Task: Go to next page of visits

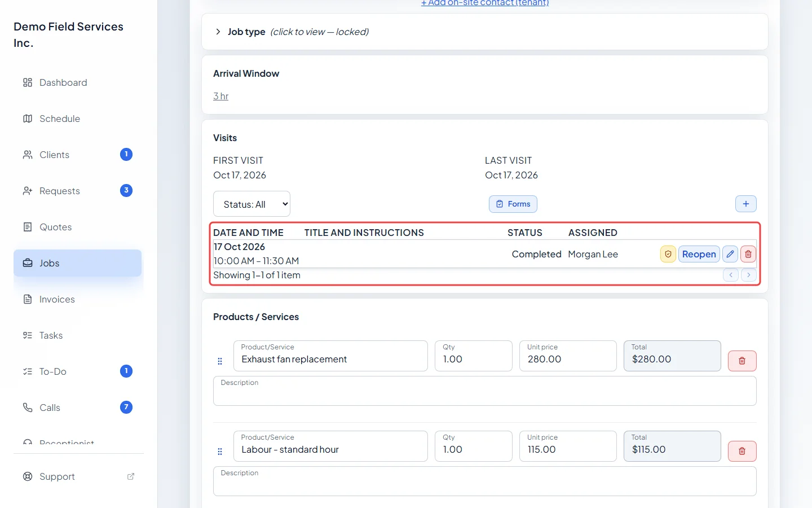Action: (x=749, y=275)
